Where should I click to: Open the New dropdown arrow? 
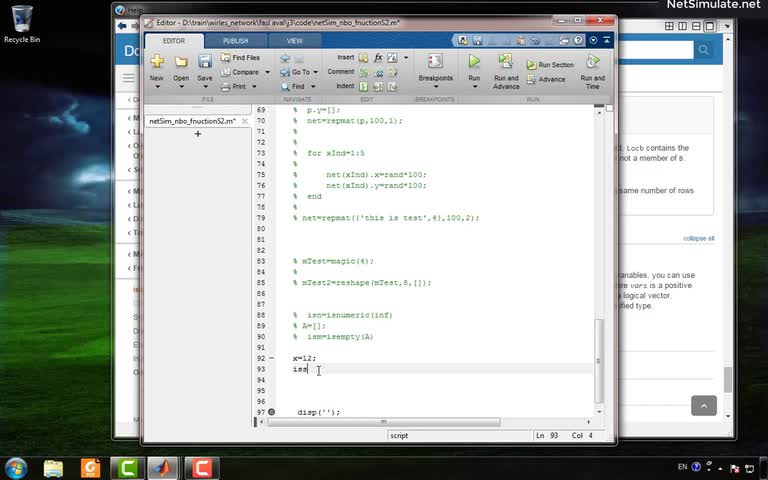point(157,87)
